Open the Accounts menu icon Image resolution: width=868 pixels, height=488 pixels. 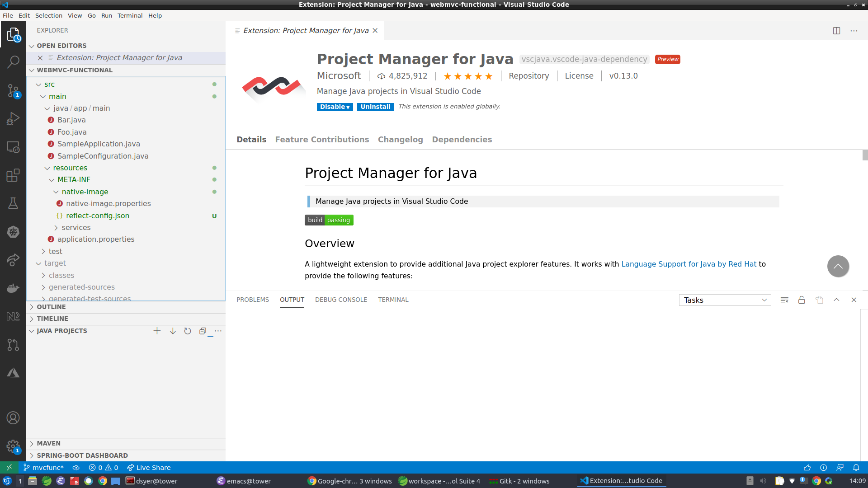(13, 418)
